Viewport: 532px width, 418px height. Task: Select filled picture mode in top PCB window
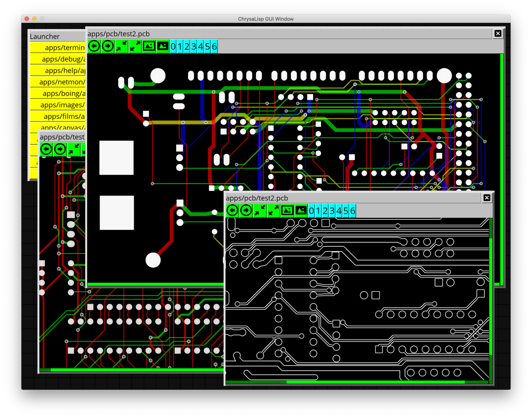tap(163, 46)
